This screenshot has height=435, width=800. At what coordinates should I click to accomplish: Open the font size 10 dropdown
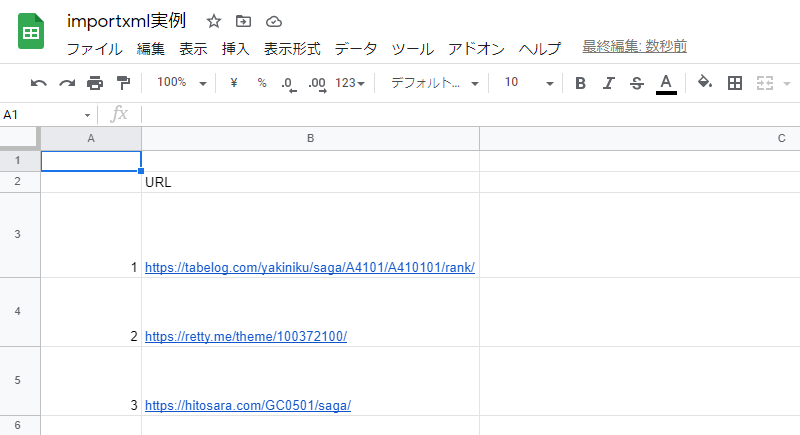tap(529, 83)
